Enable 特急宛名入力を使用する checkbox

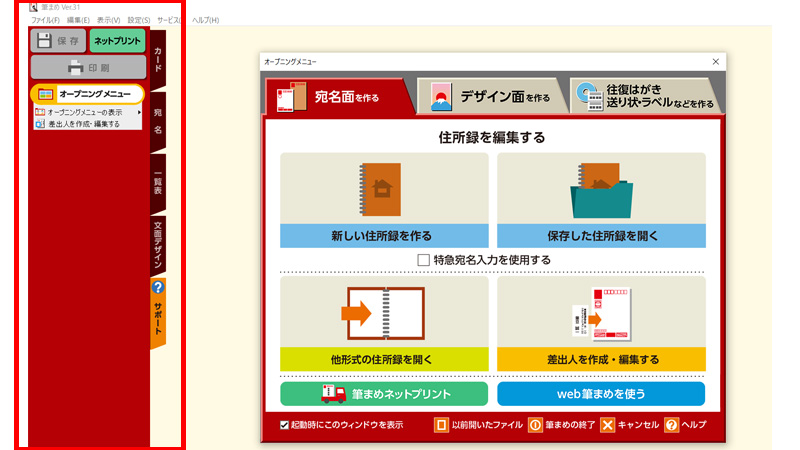pyautogui.click(x=423, y=260)
